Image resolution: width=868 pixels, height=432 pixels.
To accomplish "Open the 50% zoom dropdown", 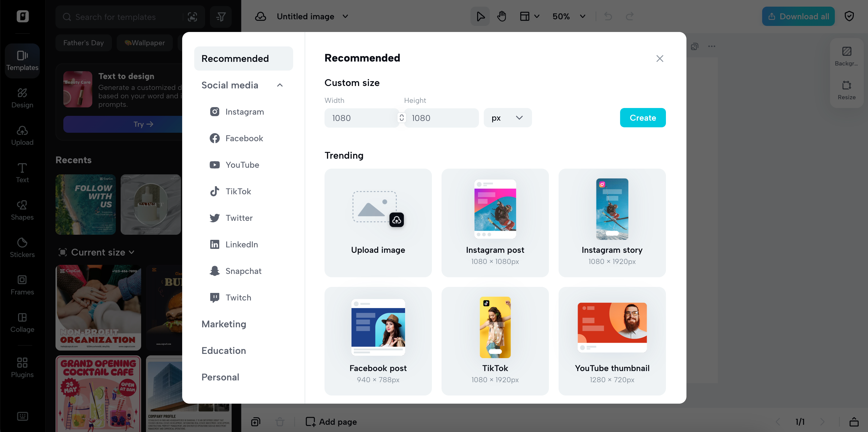I will point(569,16).
